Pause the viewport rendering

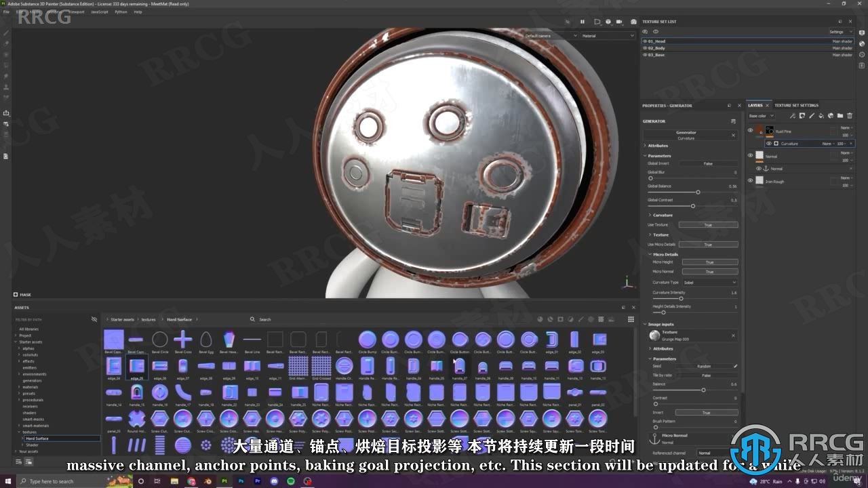coord(582,22)
